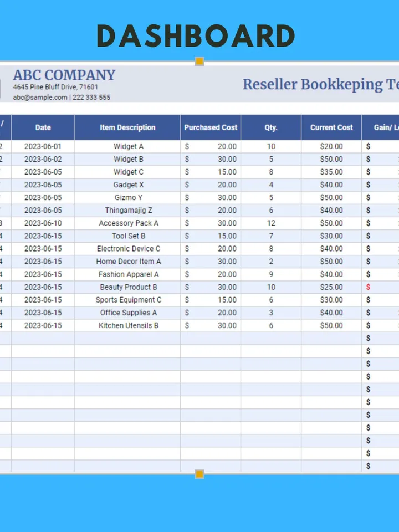
Task: Click the address line 4645 Pine Bluff Drive
Action: pyautogui.click(x=55, y=87)
